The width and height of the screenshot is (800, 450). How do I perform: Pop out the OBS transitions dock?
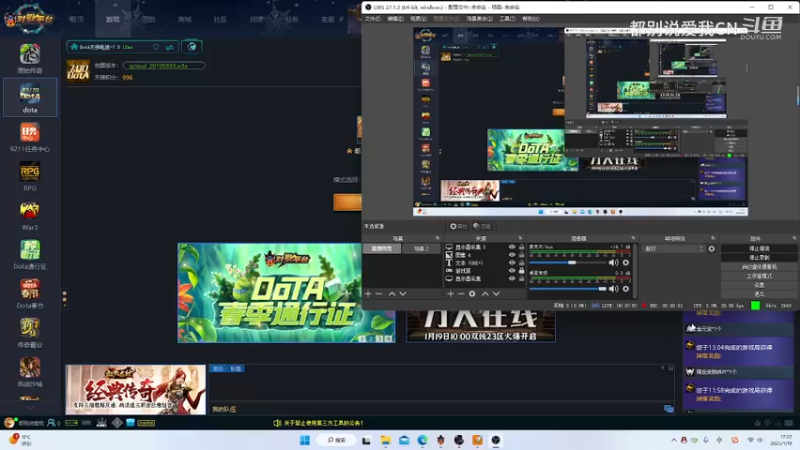(713, 238)
